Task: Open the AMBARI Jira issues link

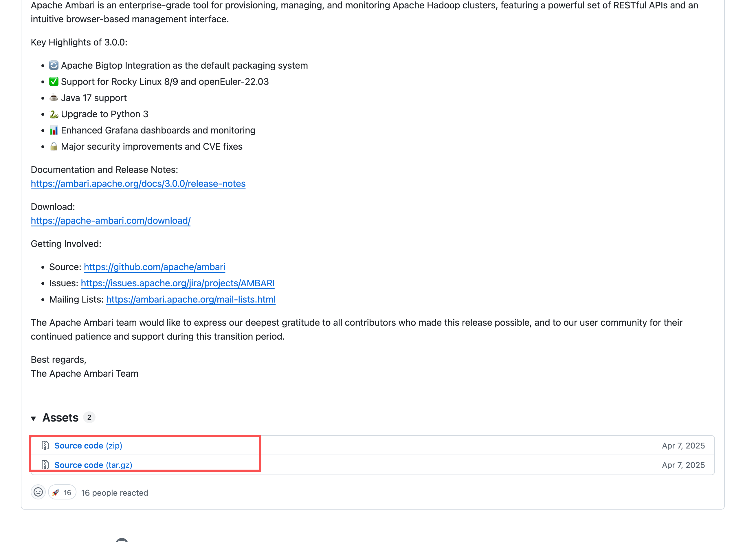Action: (x=178, y=283)
